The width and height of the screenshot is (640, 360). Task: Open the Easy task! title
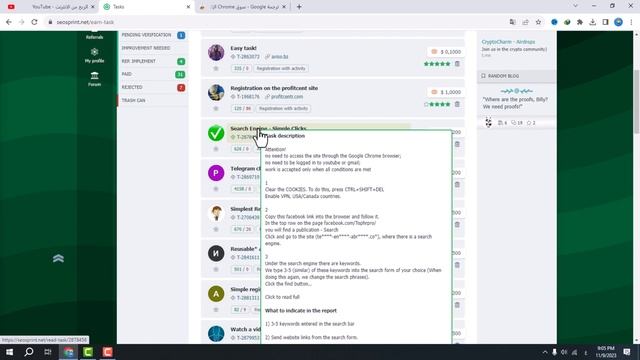(243, 48)
